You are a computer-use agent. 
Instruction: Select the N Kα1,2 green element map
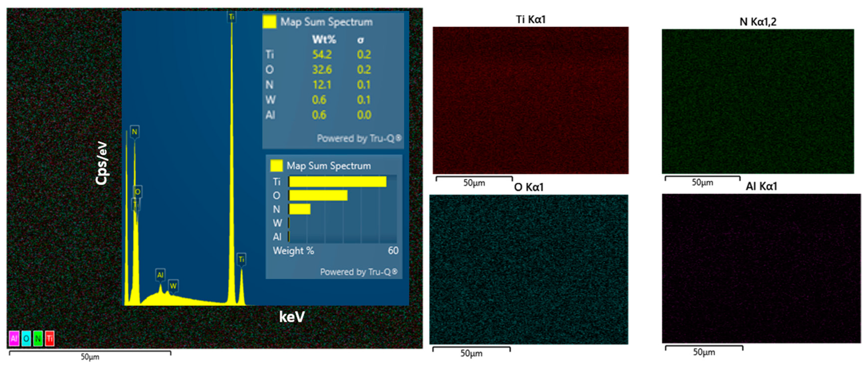pyautogui.click(x=757, y=101)
